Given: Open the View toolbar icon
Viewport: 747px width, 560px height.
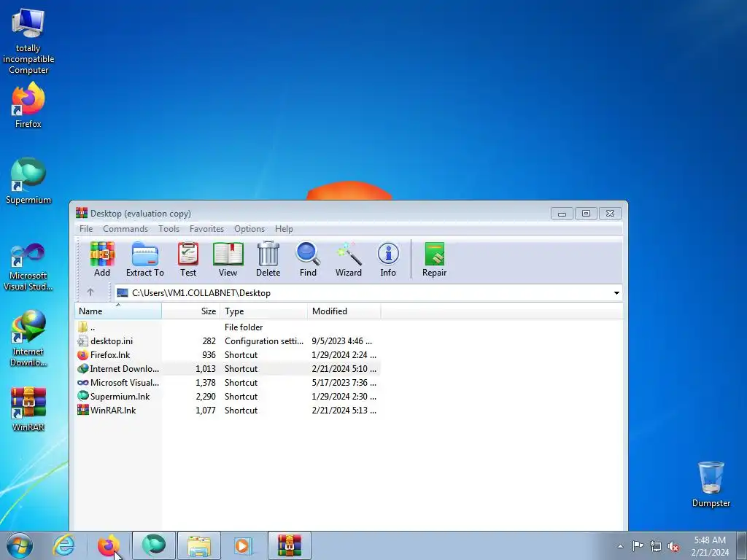Looking at the screenshot, I should coord(228,259).
